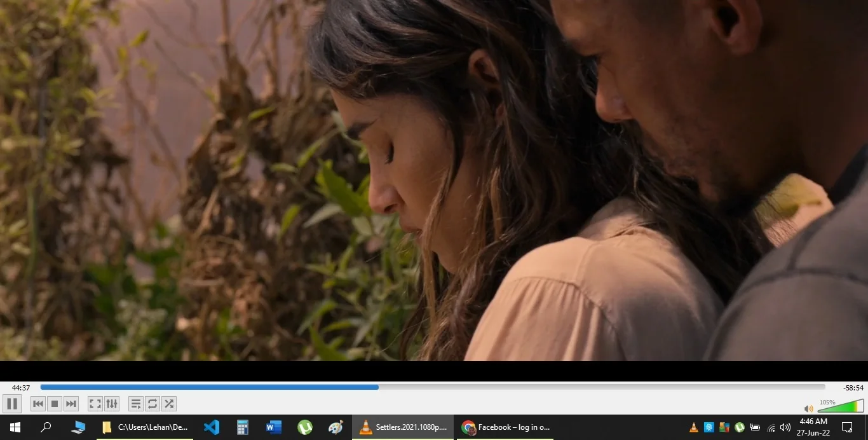868x440 pixels.
Task: Open system volume tray speaker
Action: [x=785, y=427]
